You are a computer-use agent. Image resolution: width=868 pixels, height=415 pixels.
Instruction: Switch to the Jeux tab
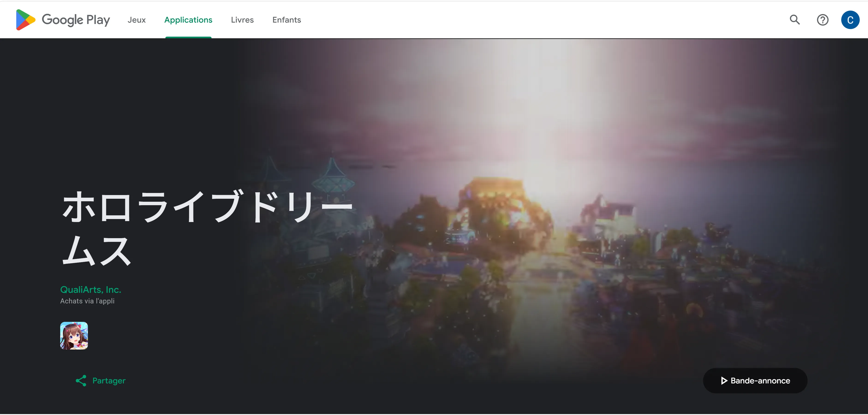click(x=137, y=20)
